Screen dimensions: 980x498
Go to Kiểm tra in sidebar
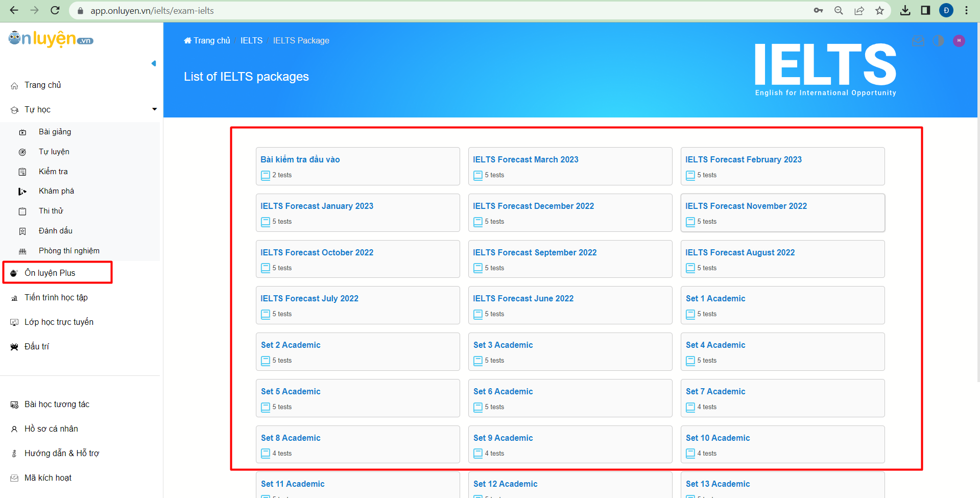[53, 172]
